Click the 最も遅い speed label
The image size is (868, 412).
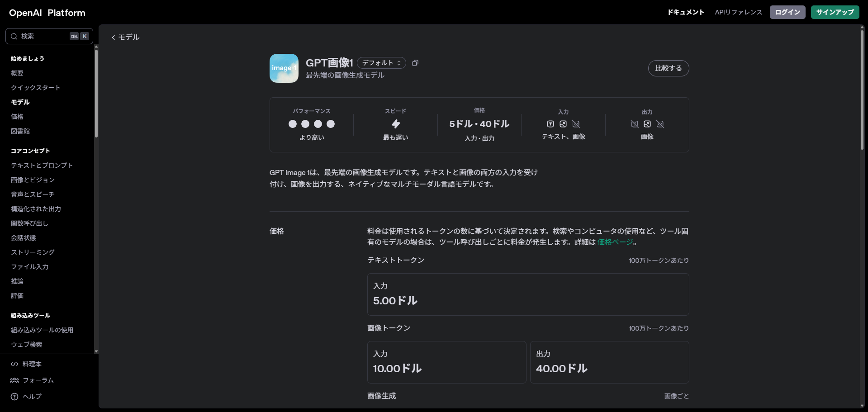396,137
